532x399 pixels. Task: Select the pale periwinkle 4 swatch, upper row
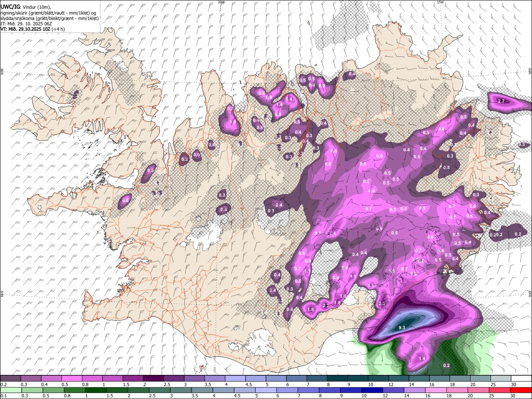coord(235,379)
